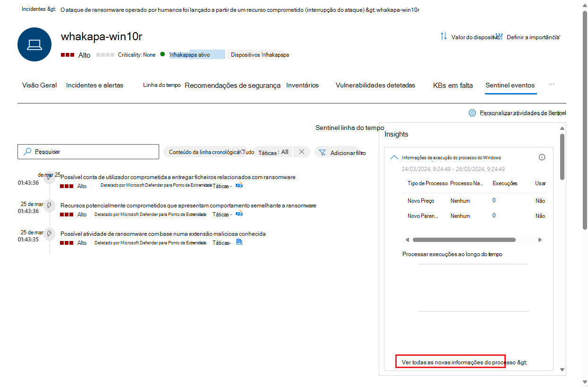This screenshot has height=387, width=588.
Task: Open the Vulnerabilidades detetadas tab
Action: pos(375,86)
